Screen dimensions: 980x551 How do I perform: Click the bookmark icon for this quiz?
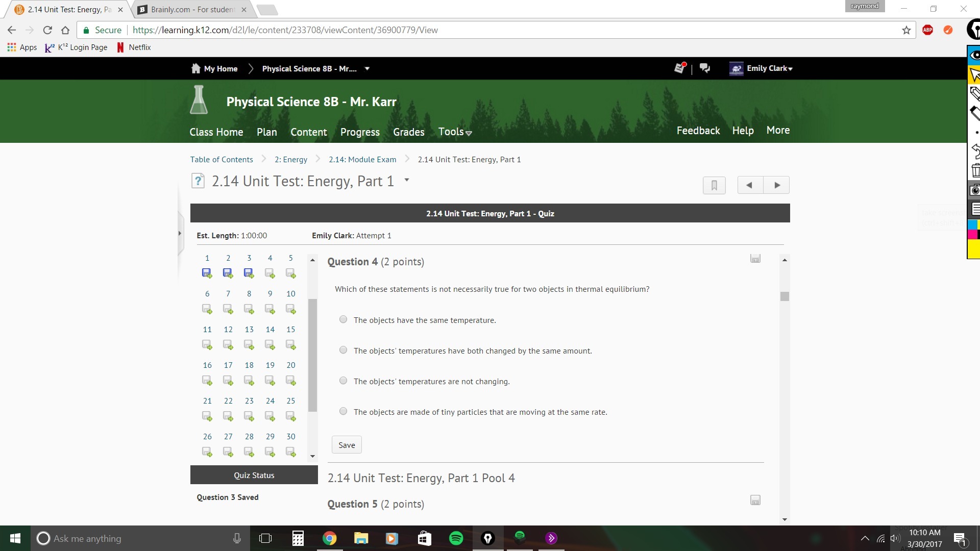(714, 185)
